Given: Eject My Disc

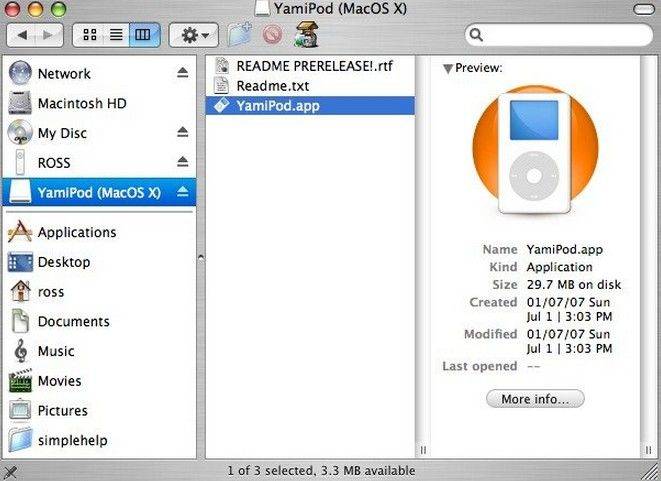Looking at the screenshot, I should tap(183, 132).
